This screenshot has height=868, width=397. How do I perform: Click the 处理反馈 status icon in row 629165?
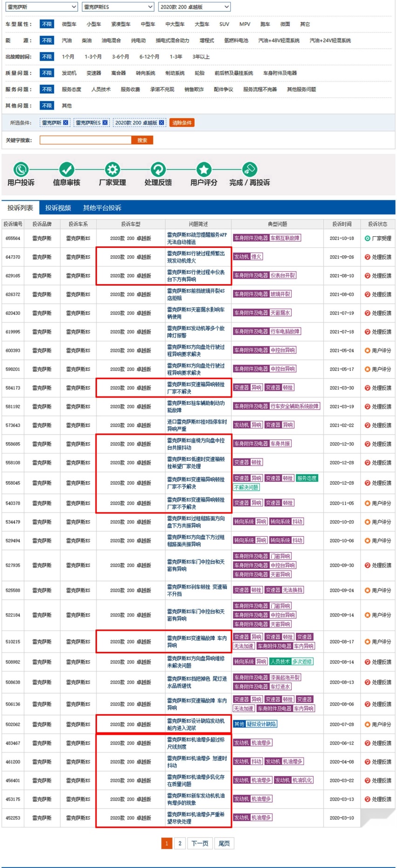(367, 276)
